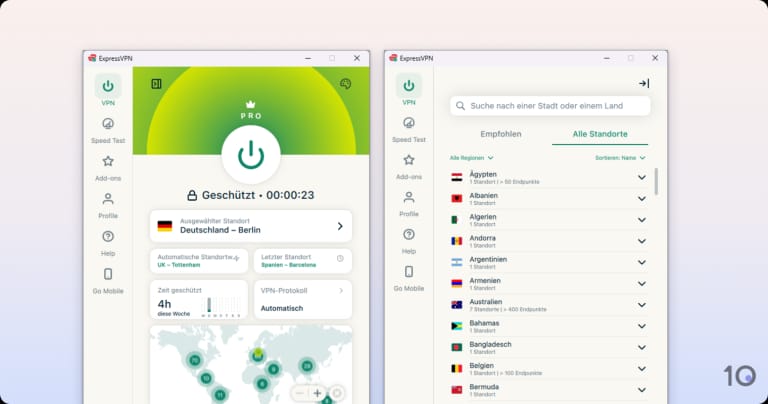Expand the Argentinien location row

pos(641,262)
